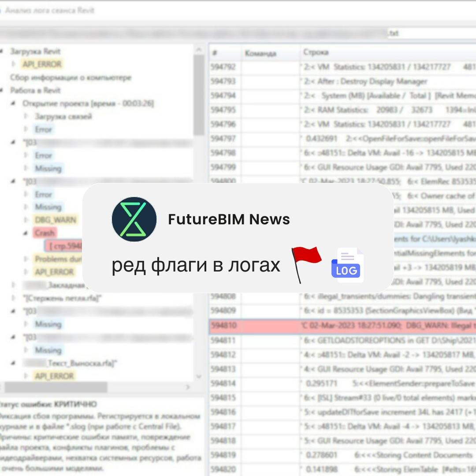Image resolution: width=476 pixels, height=476 pixels.
Task: Expand the Закладная family node
Action: (x=13, y=285)
